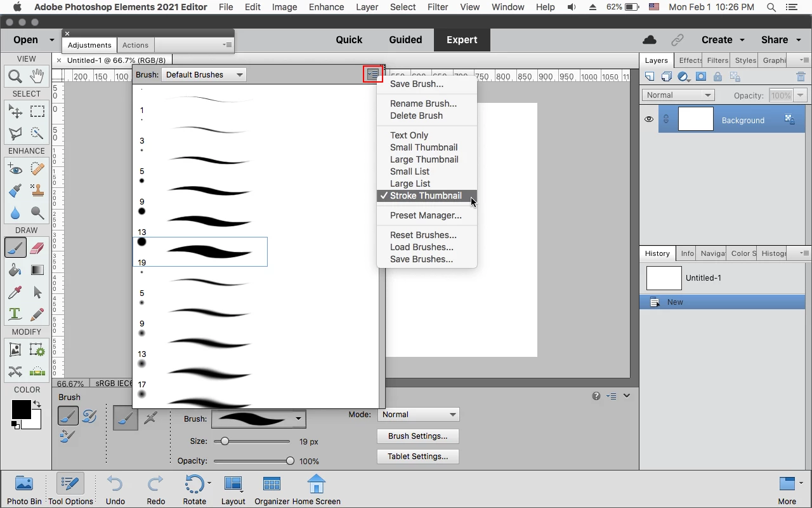Image resolution: width=812 pixels, height=508 pixels.
Task: Open the layer blend mode Normal dropdown
Action: click(x=678, y=95)
